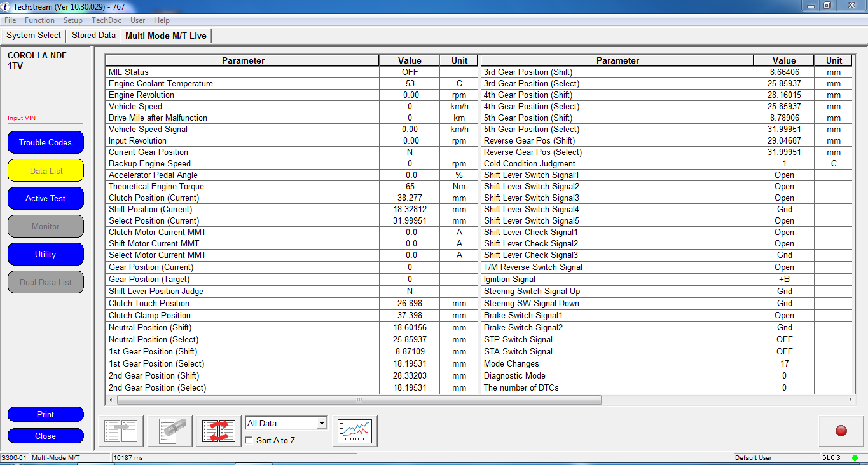
Task: Switch to the Stored Data tab
Action: click(x=93, y=36)
